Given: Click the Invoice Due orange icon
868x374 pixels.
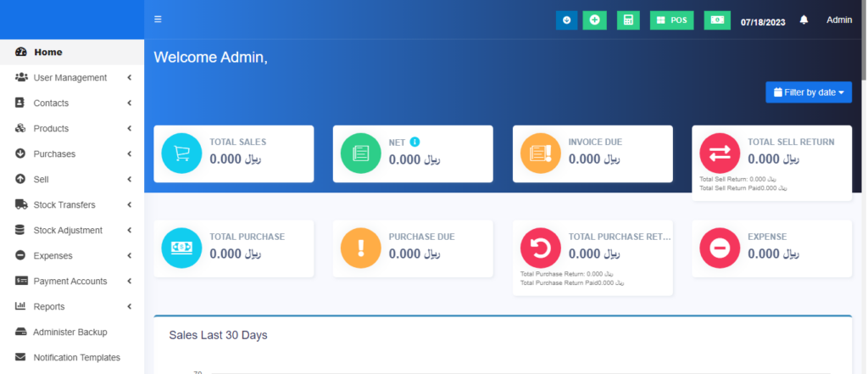Looking at the screenshot, I should pos(541,154).
